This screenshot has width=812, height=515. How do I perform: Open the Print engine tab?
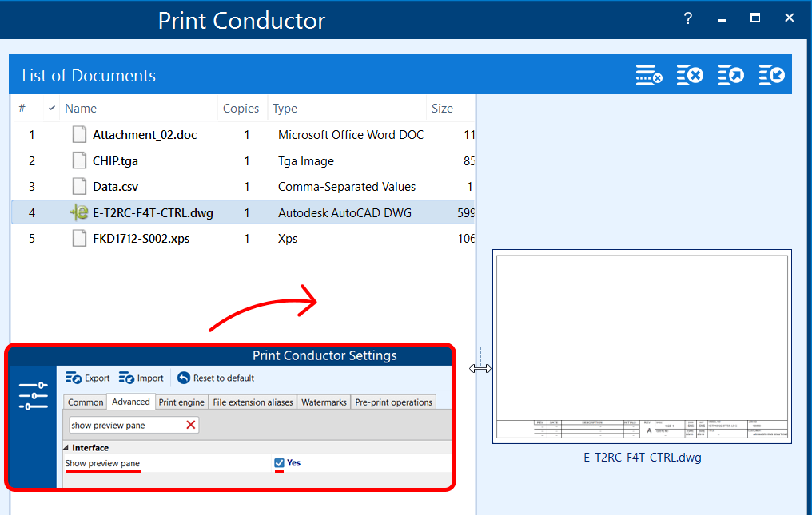click(181, 402)
